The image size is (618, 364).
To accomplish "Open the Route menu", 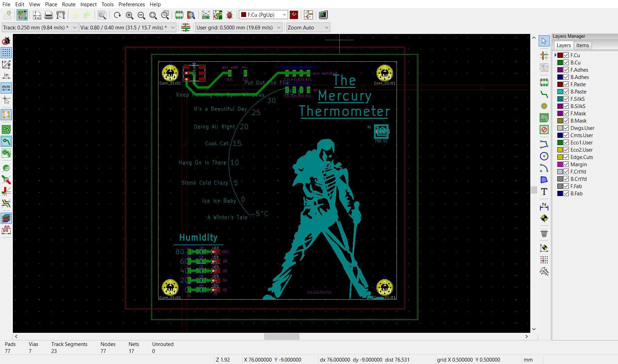I will [69, 4].
